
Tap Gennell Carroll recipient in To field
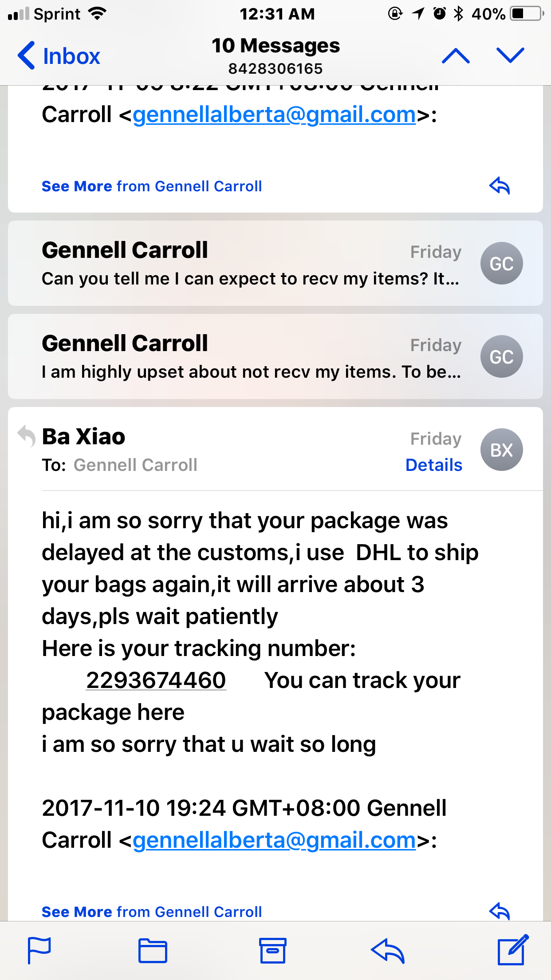[135, 465]
